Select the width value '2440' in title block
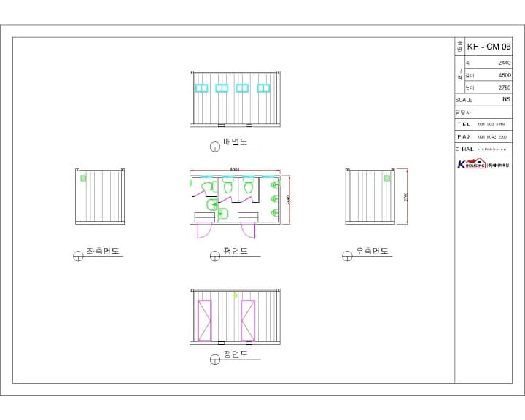Viewport: 525px width, 420px height. tap(504, 63)
